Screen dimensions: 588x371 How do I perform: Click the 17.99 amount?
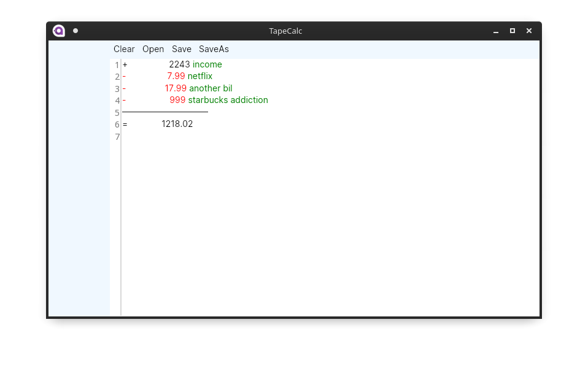click(176, 88)
